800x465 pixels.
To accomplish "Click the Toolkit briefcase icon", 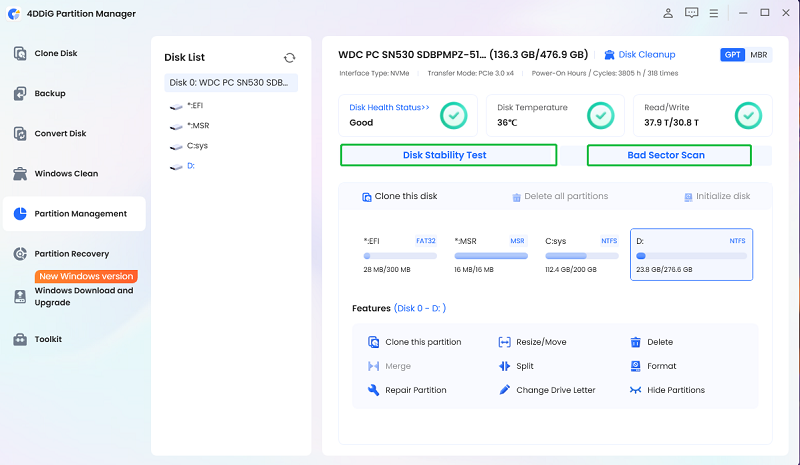I will (20, 339).
